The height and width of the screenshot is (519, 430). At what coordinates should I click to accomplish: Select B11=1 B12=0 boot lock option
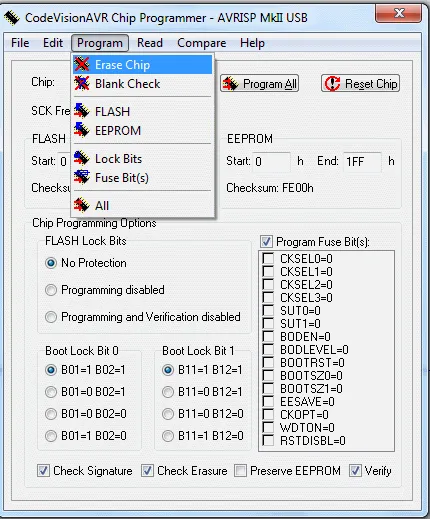(x=168, y=436)
